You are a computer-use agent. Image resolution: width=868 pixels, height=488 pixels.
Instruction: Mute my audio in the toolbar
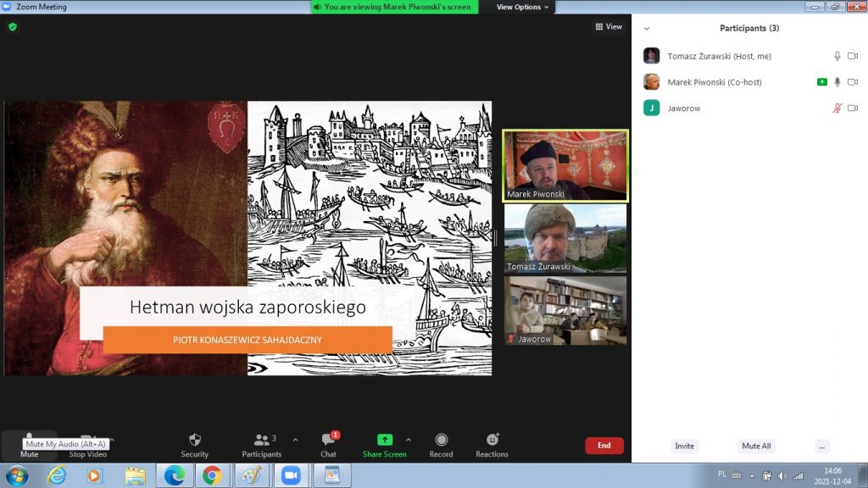pyautogui.click(x=29, y=446)
